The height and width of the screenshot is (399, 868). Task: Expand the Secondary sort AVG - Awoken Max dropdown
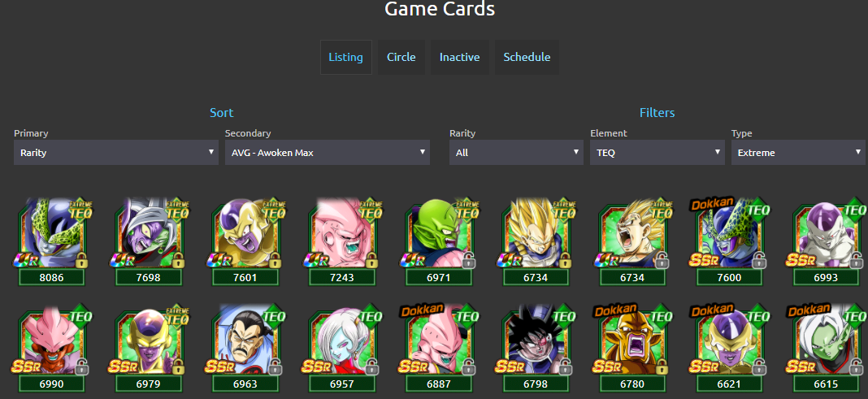tap(328, 152)
